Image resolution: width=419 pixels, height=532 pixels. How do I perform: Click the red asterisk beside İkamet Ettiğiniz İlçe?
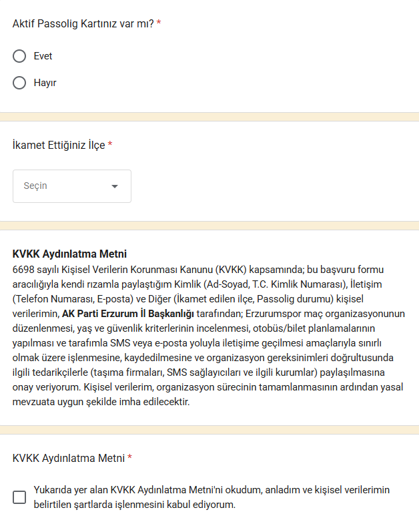110,145
